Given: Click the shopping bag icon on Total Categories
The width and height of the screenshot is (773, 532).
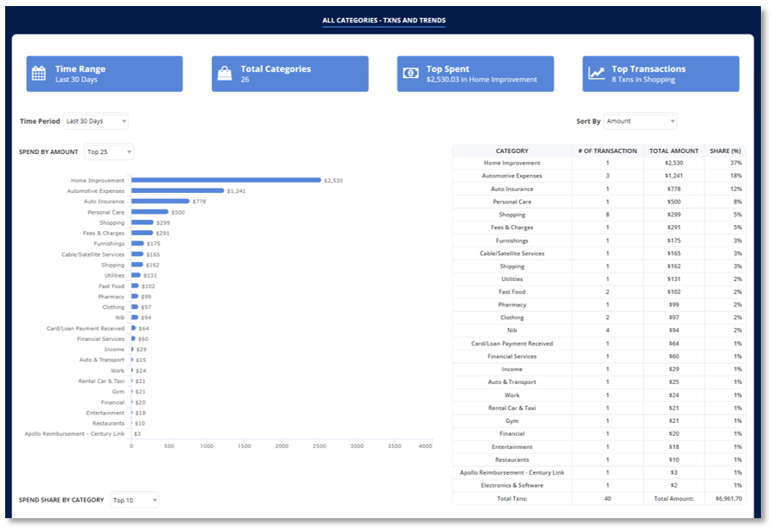Looking at the screenshot, I should coord(224,73).
